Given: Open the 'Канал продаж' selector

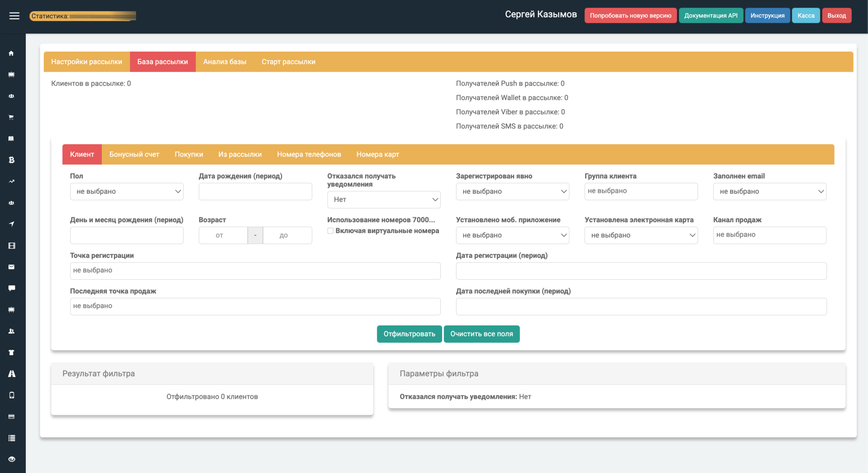Looking at the screenshot, I should click(x=770, y=235).
